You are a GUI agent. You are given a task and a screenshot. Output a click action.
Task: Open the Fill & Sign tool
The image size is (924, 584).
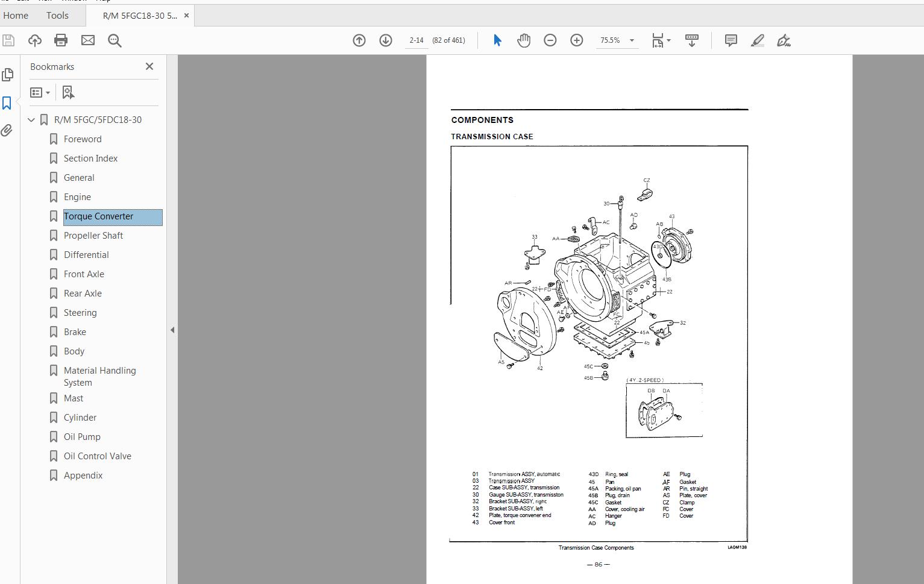(784, 40)
